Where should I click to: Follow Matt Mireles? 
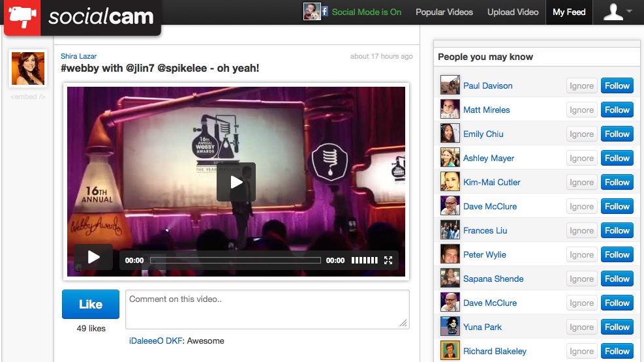[x=617, y=110]
